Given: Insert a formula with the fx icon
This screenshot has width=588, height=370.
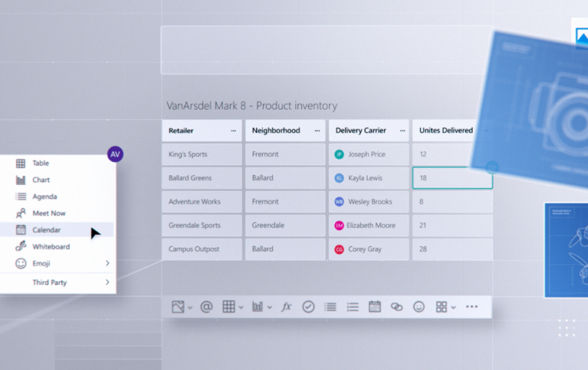Looking at the screenshot, I should 286,307.
